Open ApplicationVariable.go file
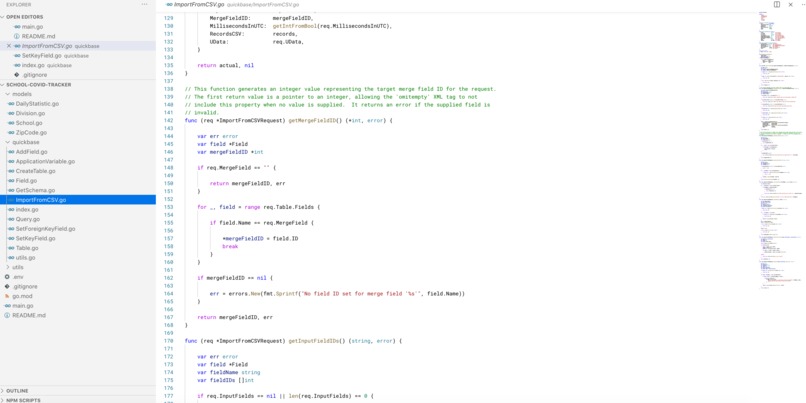The image size is (806, 403). (x=45, y=161)
